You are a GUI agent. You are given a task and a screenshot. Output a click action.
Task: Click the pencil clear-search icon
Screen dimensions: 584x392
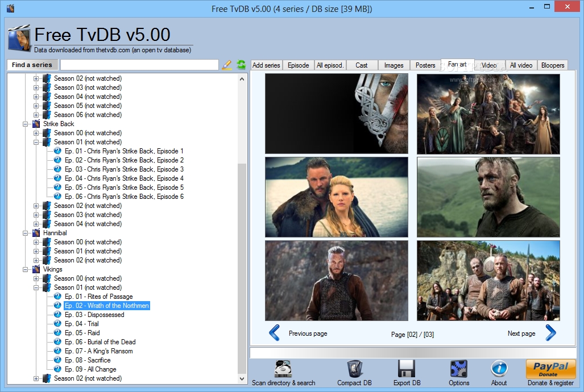[226, 65]
